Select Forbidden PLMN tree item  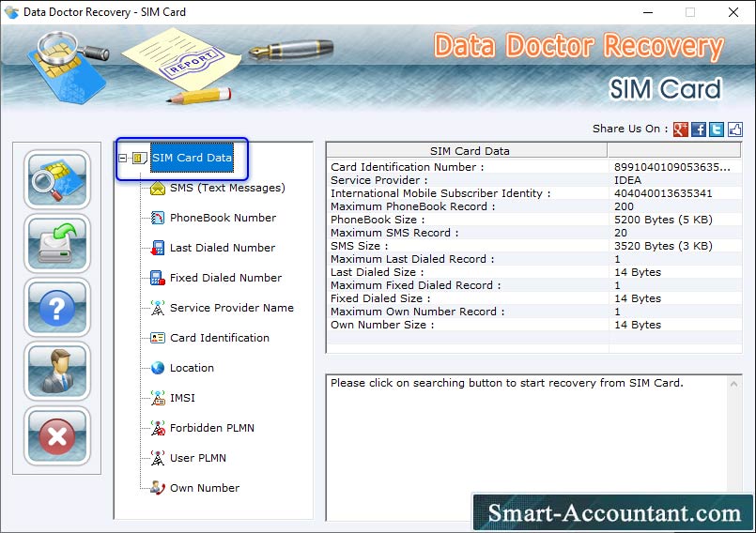pos(211,428)
